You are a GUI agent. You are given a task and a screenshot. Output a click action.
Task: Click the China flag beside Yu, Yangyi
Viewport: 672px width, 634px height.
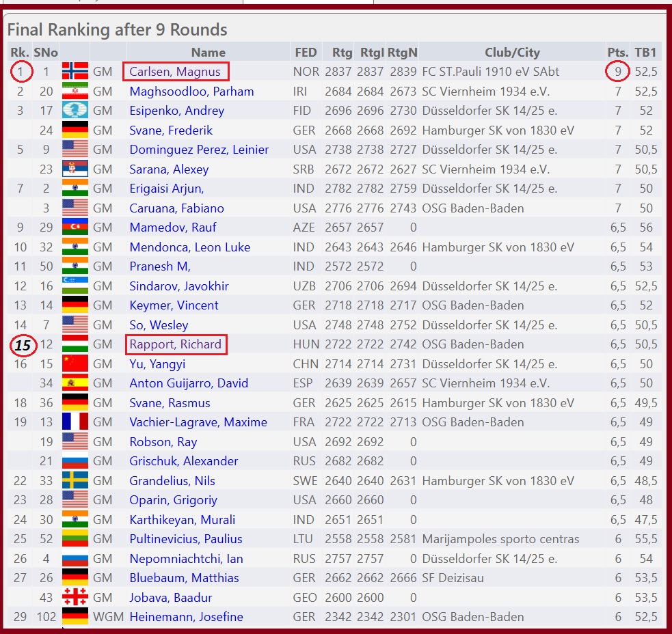pos(75,364)
